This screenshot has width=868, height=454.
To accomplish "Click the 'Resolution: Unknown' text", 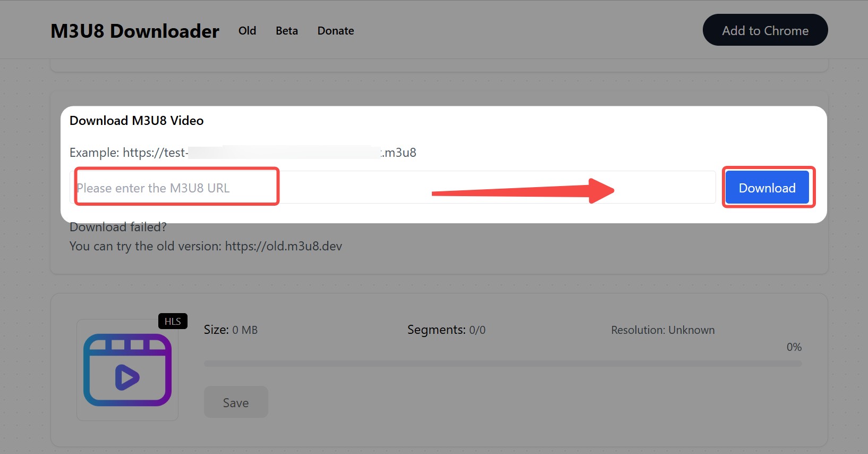I will [x=663, y=330].
